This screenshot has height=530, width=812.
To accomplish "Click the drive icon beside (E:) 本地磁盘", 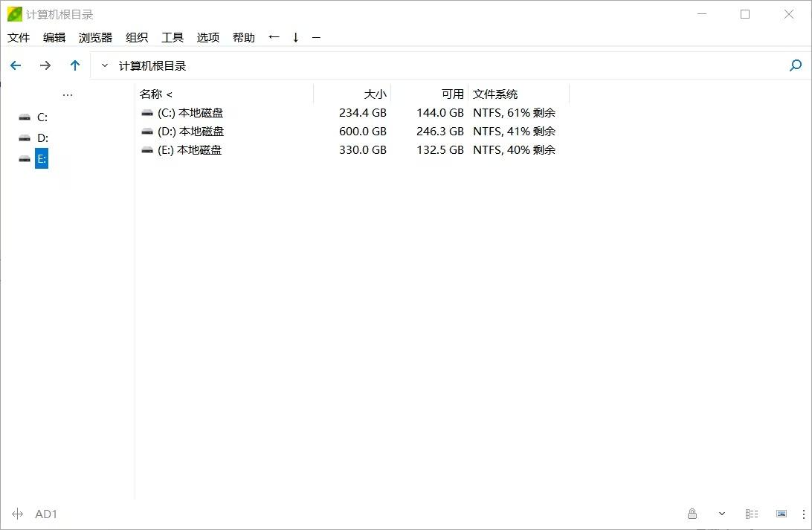I will (147, 150).
